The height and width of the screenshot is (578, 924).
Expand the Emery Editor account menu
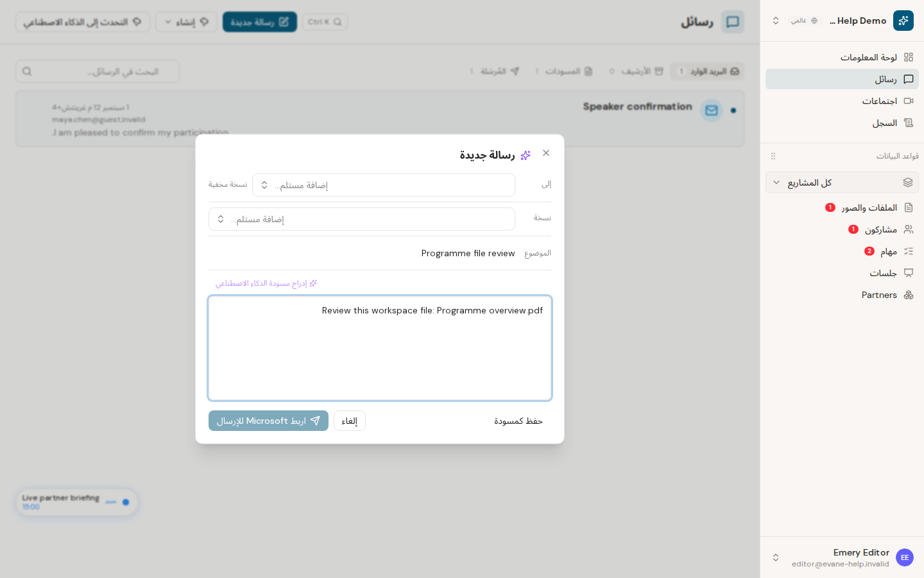(842, 557)
